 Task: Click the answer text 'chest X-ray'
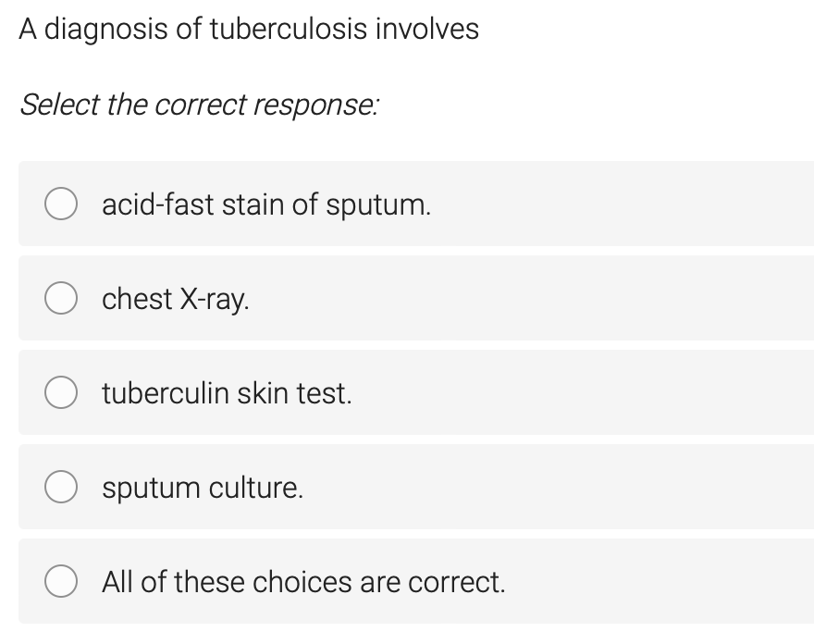pos(175,298)
